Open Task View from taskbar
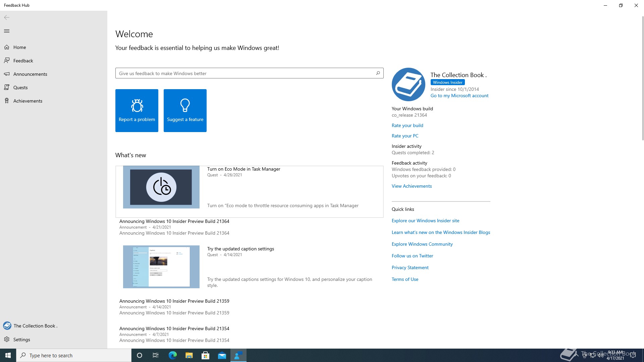Image resolution: width=644 pixels, height=362 pixels. click(156, 355)
